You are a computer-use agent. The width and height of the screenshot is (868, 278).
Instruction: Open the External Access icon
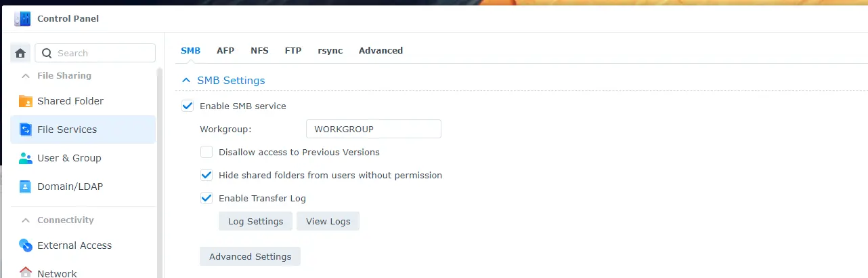coord(26,245)
